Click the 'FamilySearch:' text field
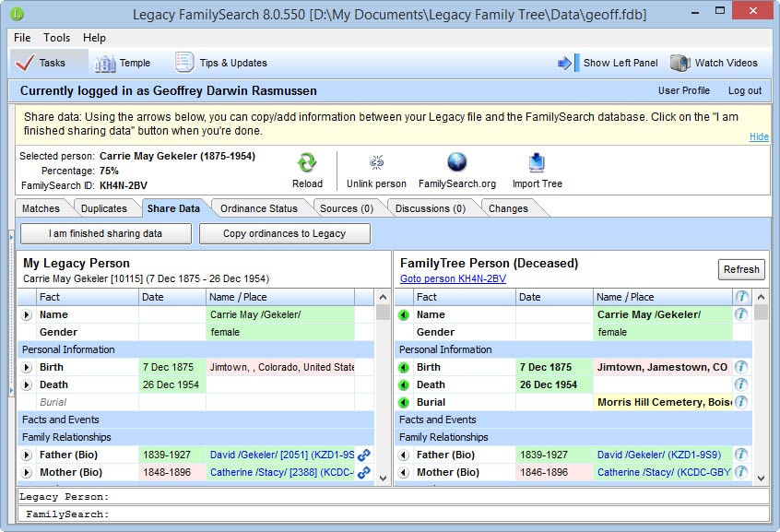The width and height of the screenshot is (780, 532). tap(393, 514)
